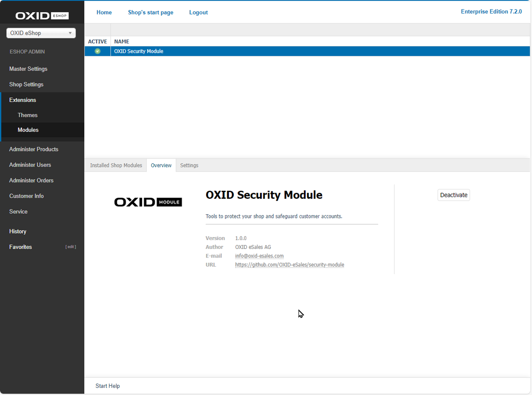Click the info@oxid-esales.com email link
532x395 pixels.
point(259,256)
